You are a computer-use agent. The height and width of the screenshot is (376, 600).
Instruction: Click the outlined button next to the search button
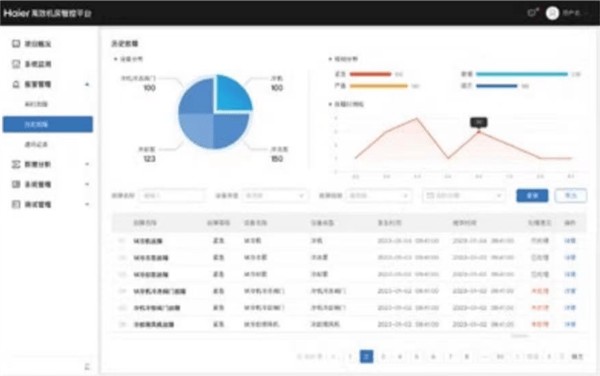(571, 195)
